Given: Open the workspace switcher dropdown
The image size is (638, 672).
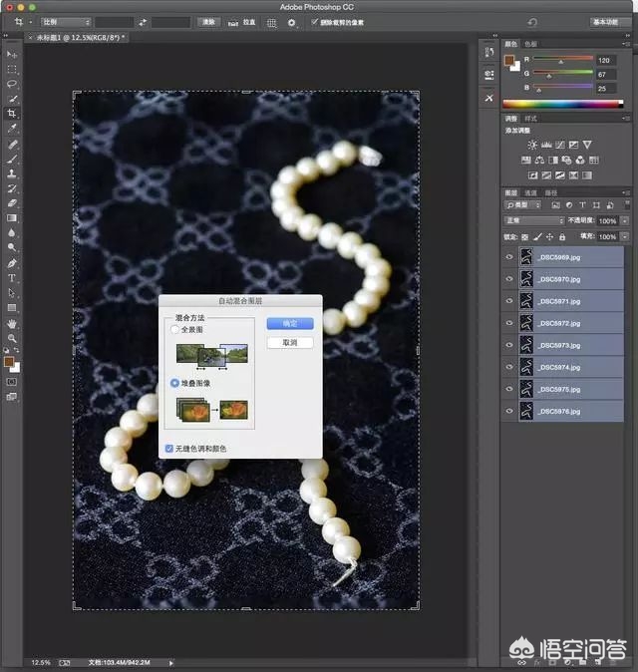Looking at the screenshot, I should pyautogui.click(x=610, y=22).
